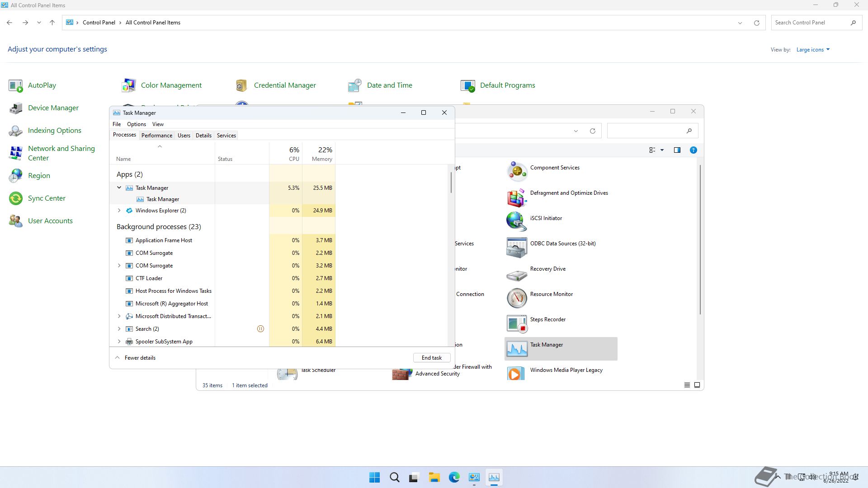868x488 pixels.
Task: Expand Spooler SubSystem App process
Action: 119,342
